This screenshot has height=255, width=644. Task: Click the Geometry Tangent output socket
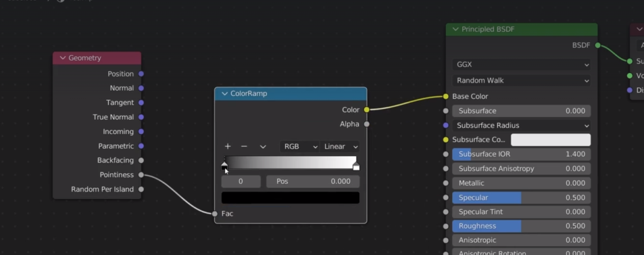pyautogui.click(x=142, y=103)
